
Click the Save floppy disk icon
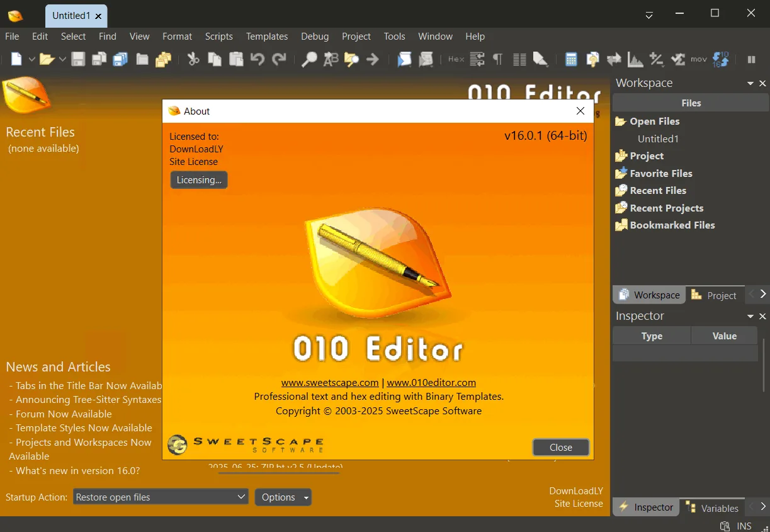coord(78,59)
